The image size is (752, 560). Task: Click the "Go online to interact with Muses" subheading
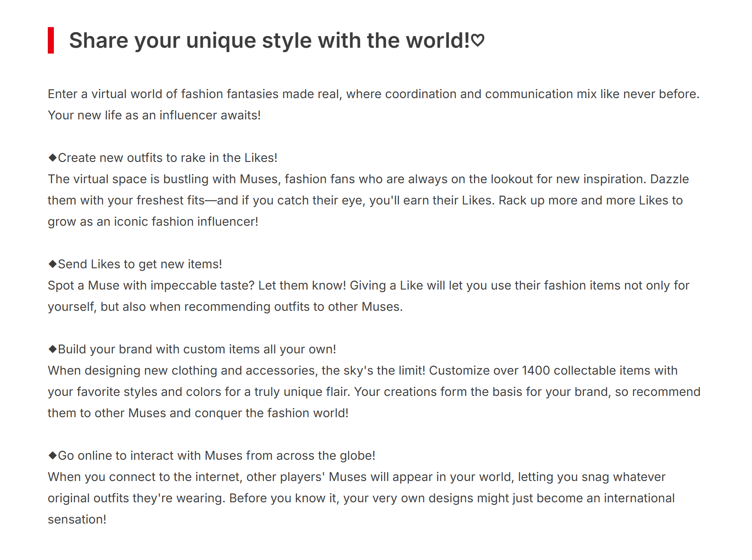tap(216, 455)
